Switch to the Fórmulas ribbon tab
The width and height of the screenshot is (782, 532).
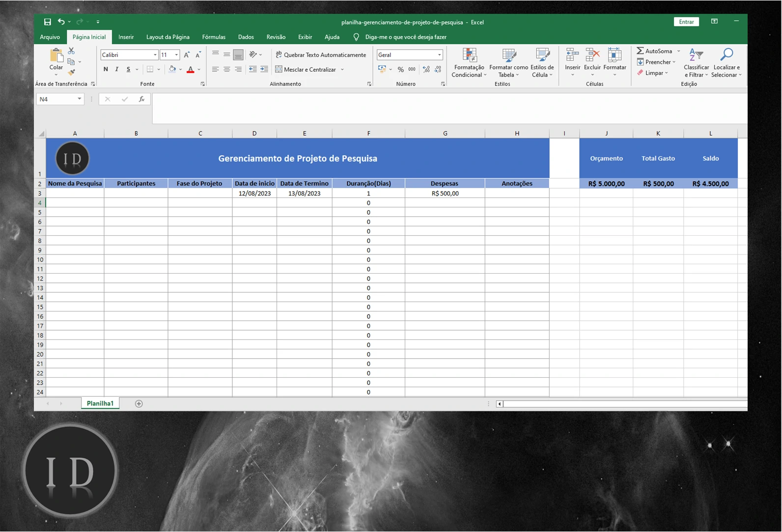tap(214, 37)
